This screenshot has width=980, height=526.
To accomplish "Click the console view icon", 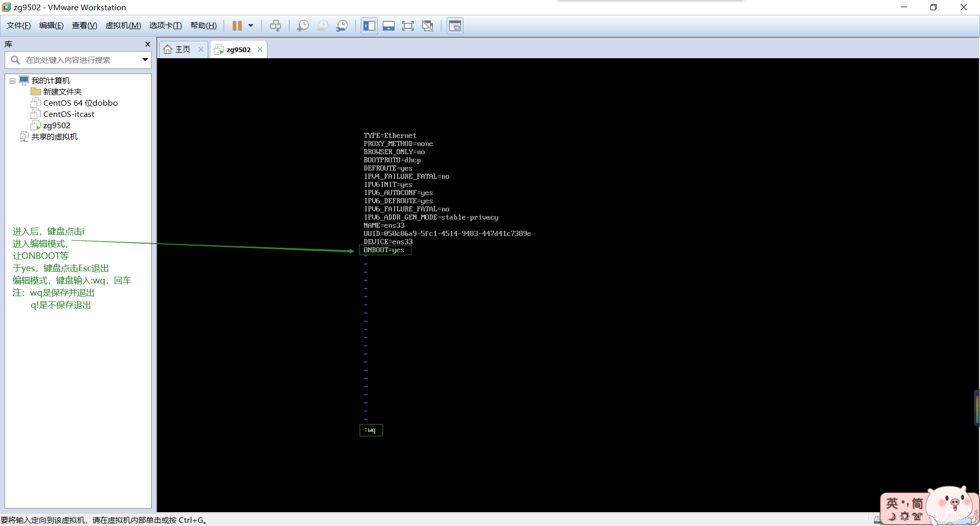I will (x=455, y=26).
